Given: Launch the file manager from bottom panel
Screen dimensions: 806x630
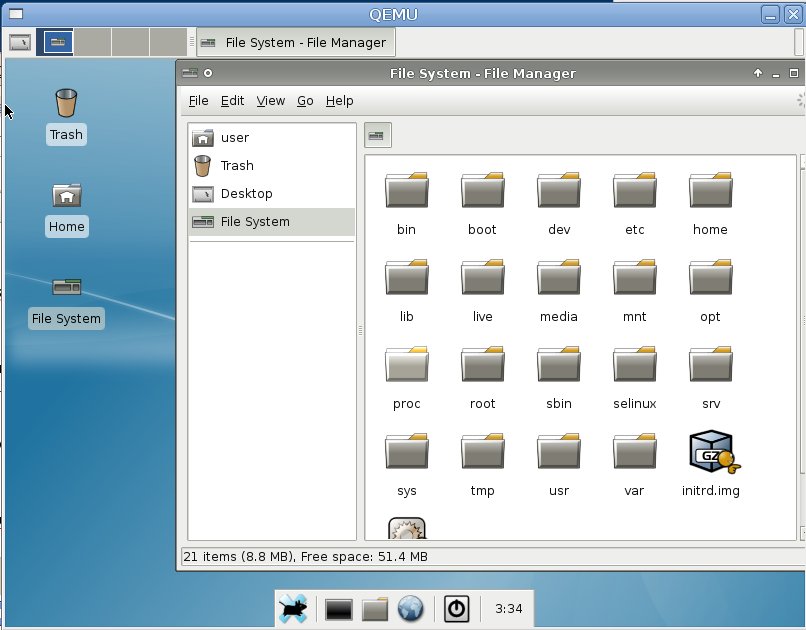Looking at the screenshot, I should pos(374,610).
